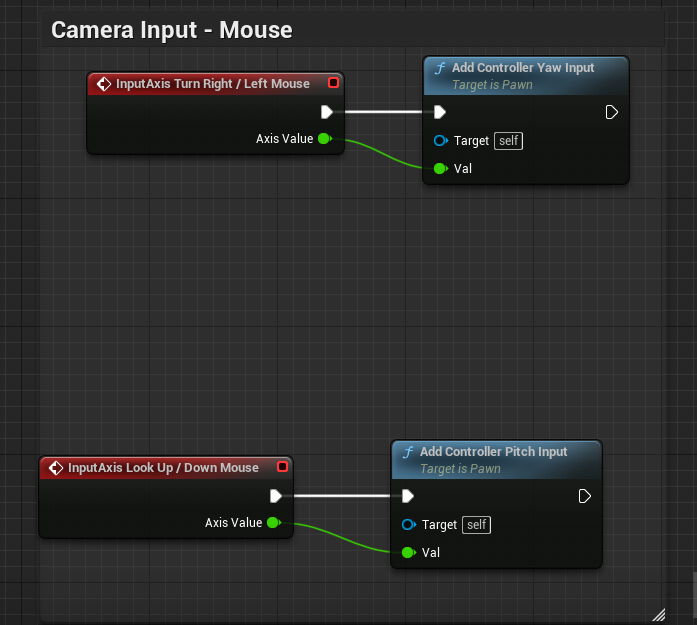697x625 pixels.
Task: Select the Val pin on Add Controller Pitch Input
Action: point(407,552)
